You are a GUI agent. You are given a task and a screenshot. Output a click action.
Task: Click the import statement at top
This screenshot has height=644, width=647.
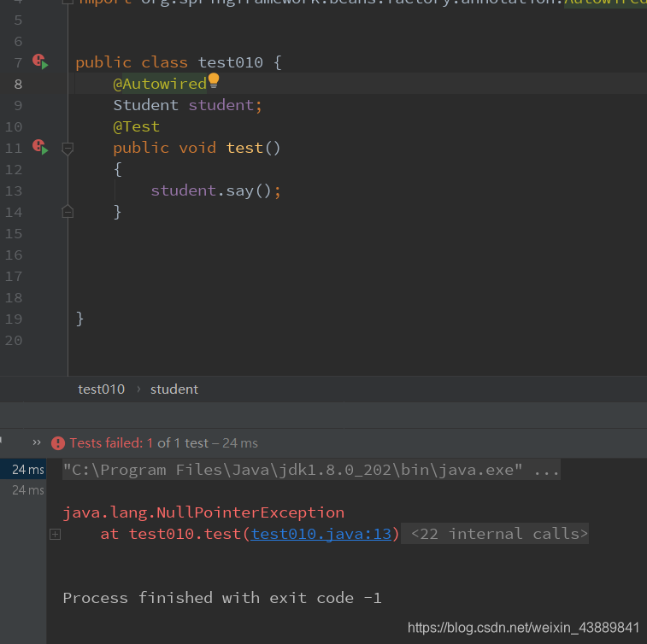362,3
